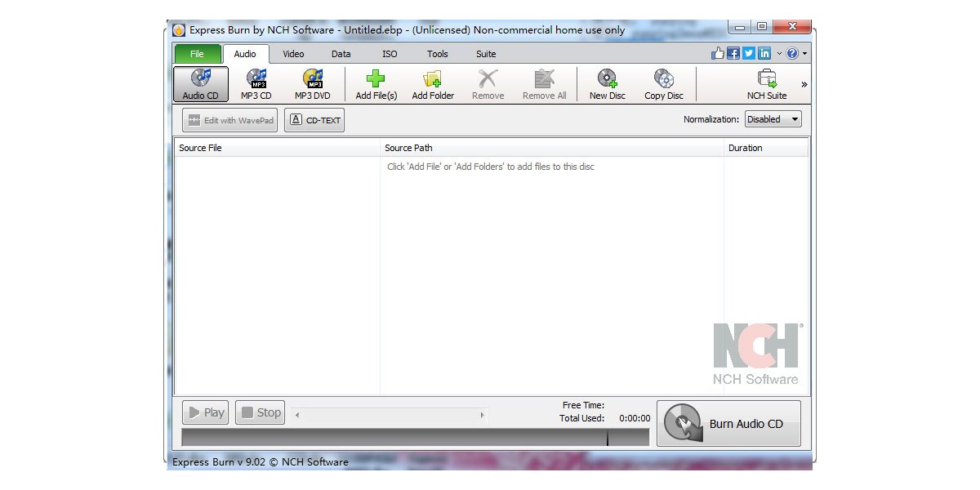The height and width of the screenshot is (490, 980).
Task: Open the CD-TEXT editor
Action: tap(314, 119)
